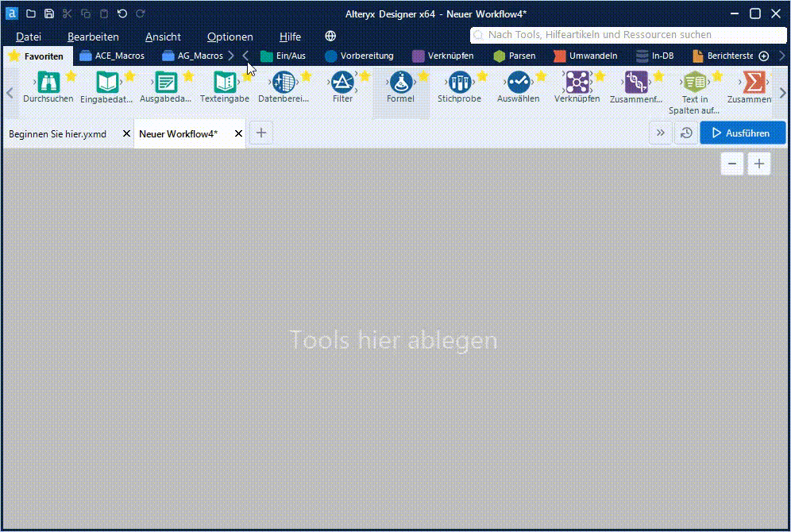Pick the Filter tool from the palette
Screen dimensions: 791x532
[x=342, y=83]
